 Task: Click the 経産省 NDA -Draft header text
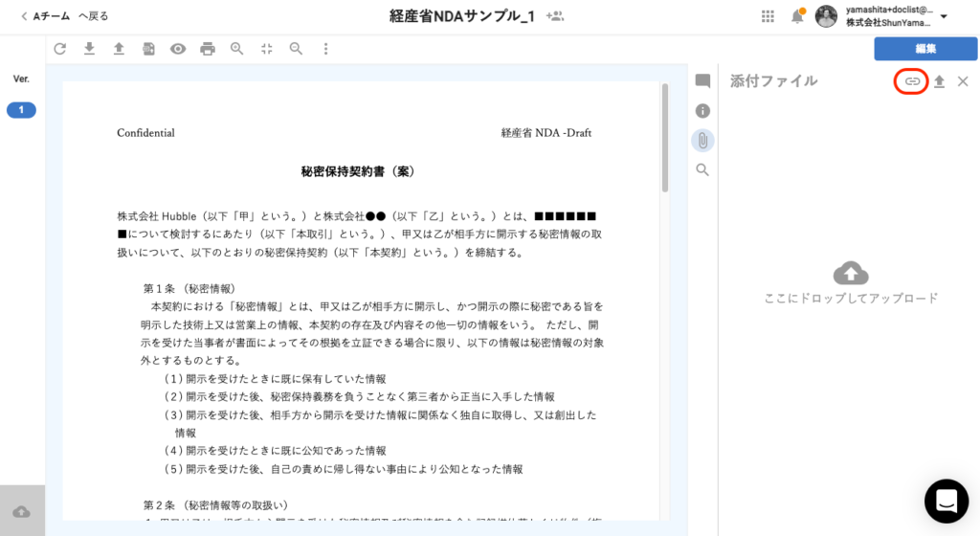pyautogui.click(x=546, y=132)
